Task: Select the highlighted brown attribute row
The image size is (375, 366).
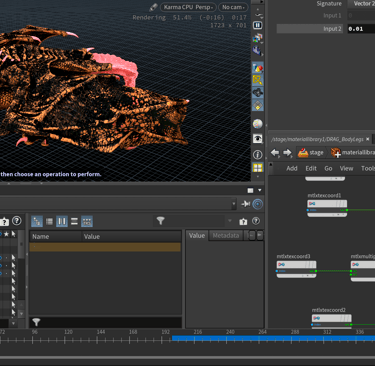Action: 105,247
